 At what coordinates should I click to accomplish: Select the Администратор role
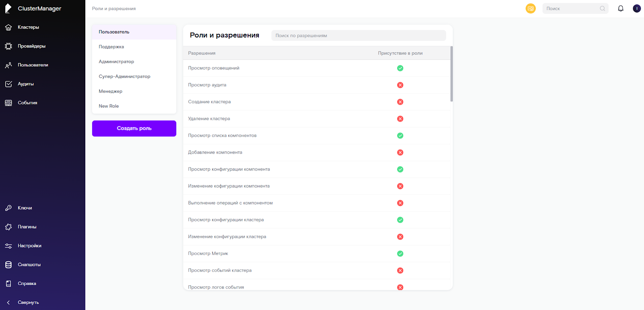tap(116, 62)
